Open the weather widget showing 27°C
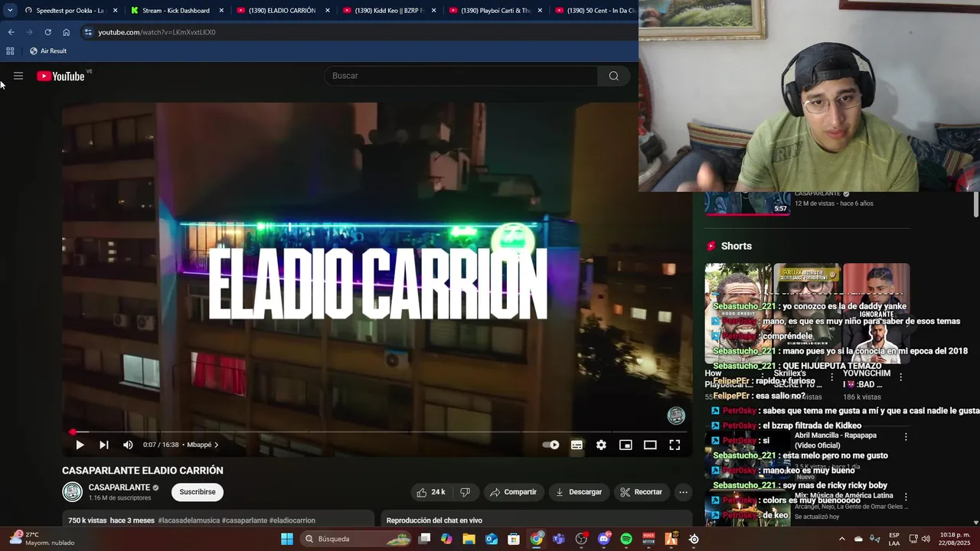 (x=42, y=539)
